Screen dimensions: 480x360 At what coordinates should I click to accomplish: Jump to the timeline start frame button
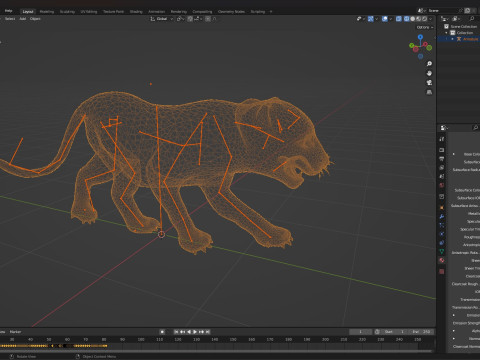[176, 332]
